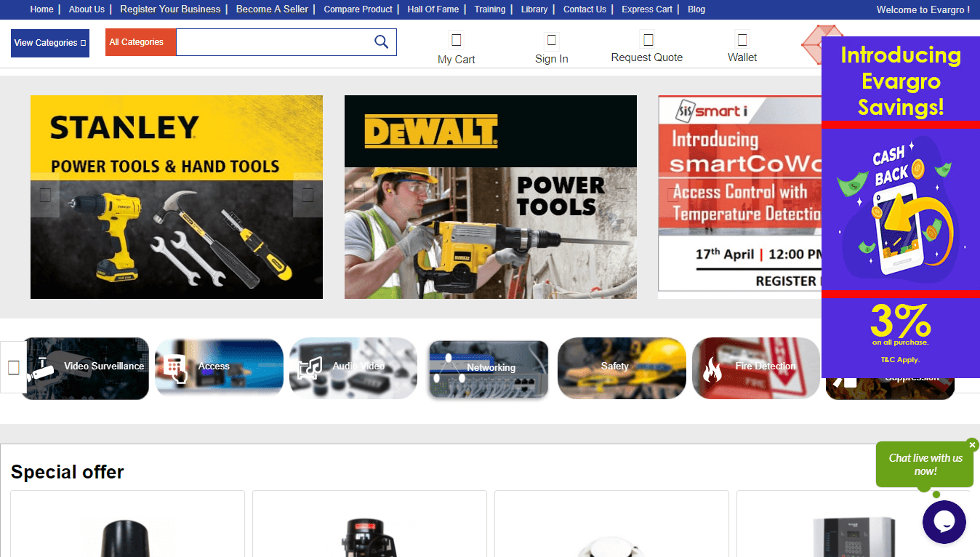Click the Request Quote label
This screenshot has width=980, height=557.
(647, 57)
